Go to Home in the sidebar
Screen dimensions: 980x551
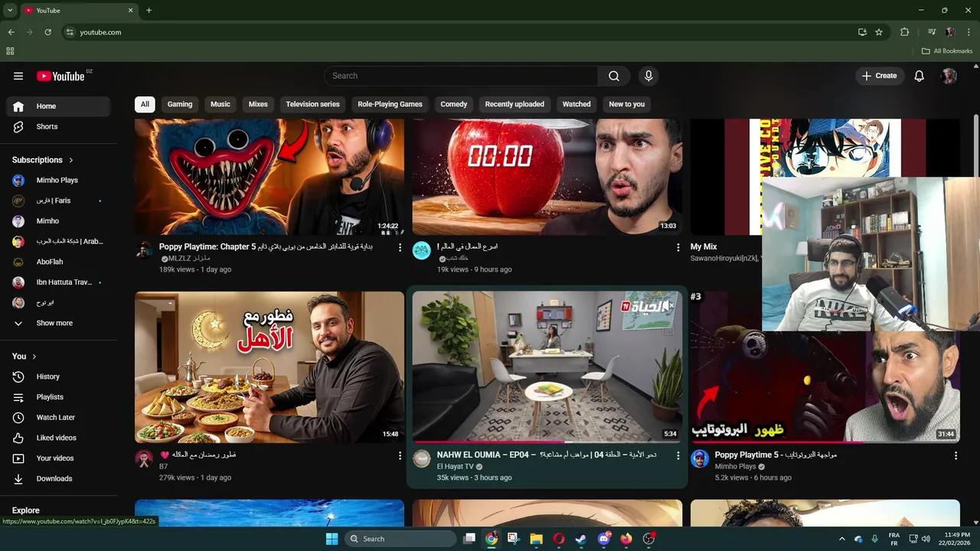click(57, 106)
